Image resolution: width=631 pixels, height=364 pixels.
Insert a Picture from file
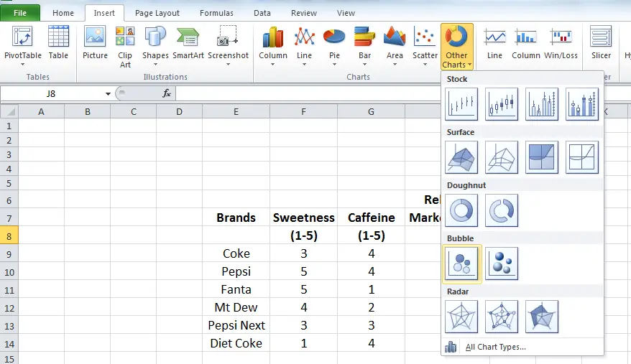coord(95,42)
